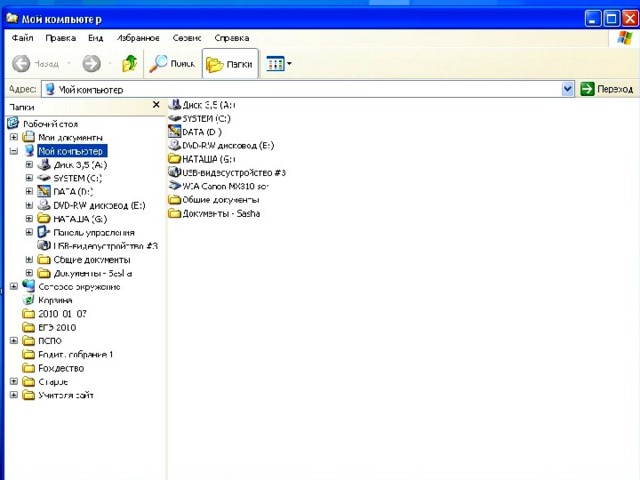Image resolution: width=640 pixels, height=480 pixels.
Task: Open the Правка menu
Action: (x=60, y=38)
